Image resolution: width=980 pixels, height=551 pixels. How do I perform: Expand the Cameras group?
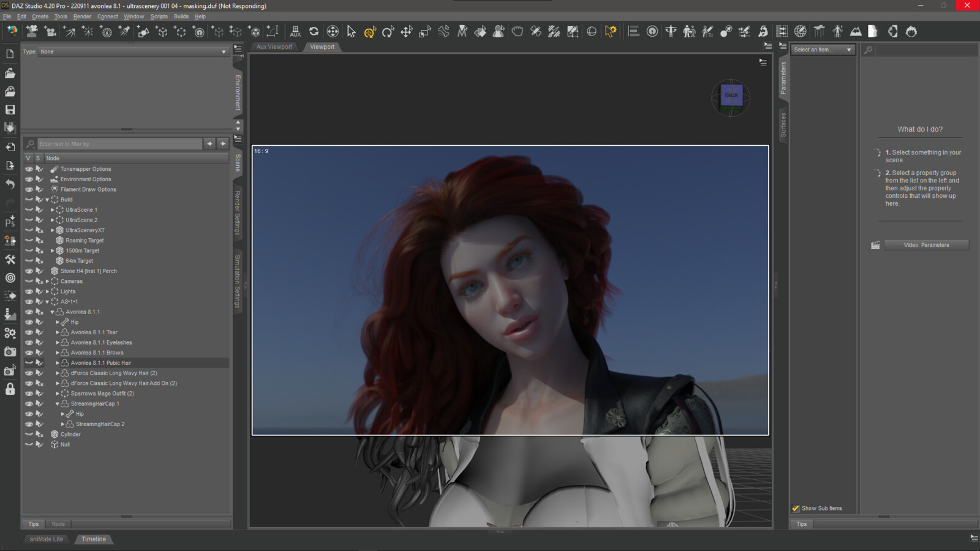pyautogui.click(x=47, y=282)
